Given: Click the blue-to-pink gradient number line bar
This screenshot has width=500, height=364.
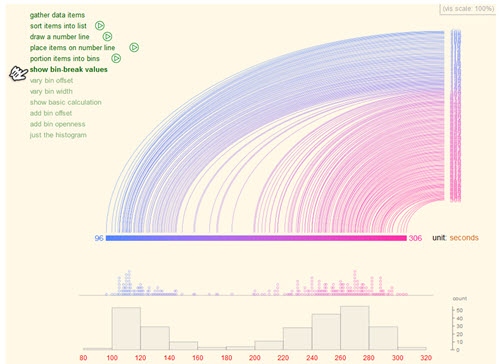Looking at the screenshot, I should pyautogui.click(x=256, y=238).
